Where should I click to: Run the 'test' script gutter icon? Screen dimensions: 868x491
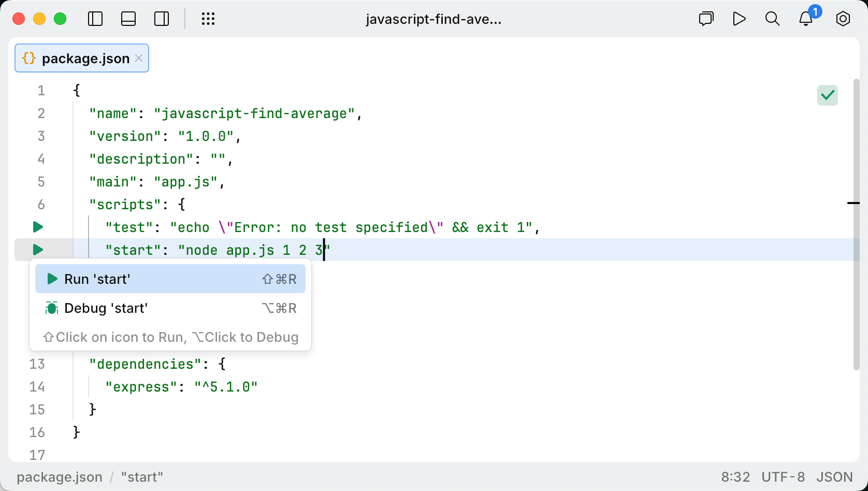point(37,227)
